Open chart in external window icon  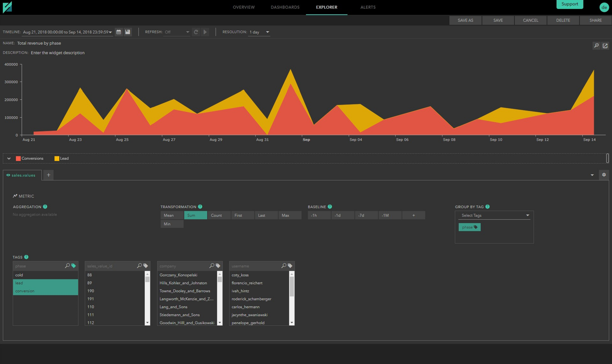tap(605, 46)
